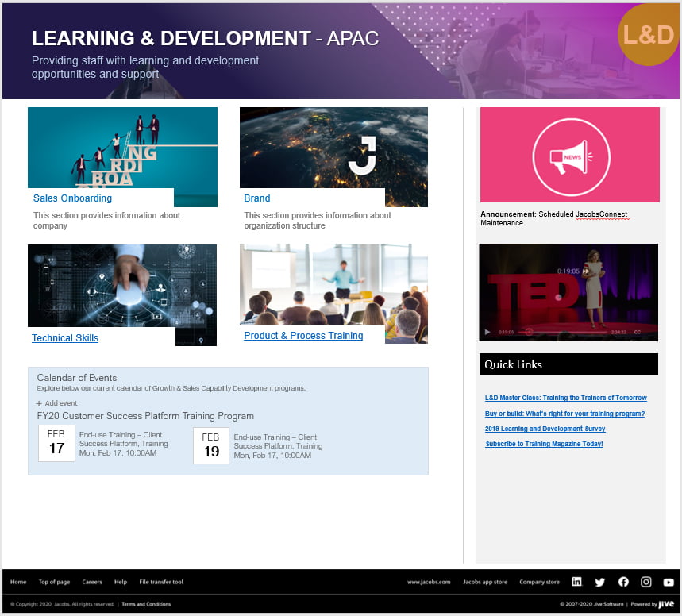Open the YouTube icon in footer

click(x=669, y=582)
